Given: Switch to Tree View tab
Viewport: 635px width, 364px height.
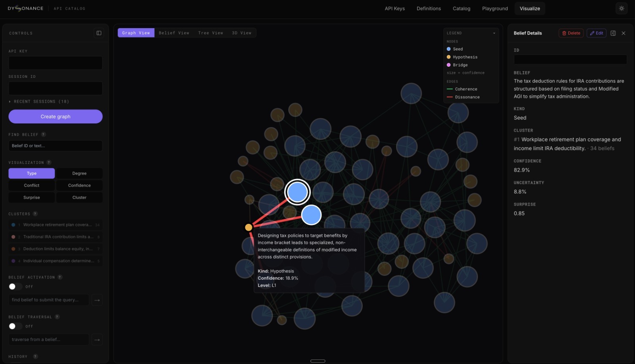Looking at the screenshot, I should 211,33.
